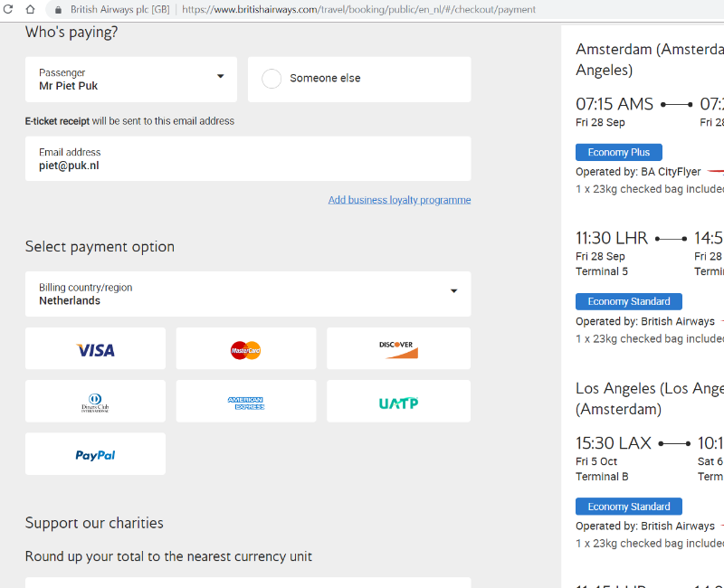Click the 'E-ticket receipt' text
724x588 pixels.
click(57, 121)
